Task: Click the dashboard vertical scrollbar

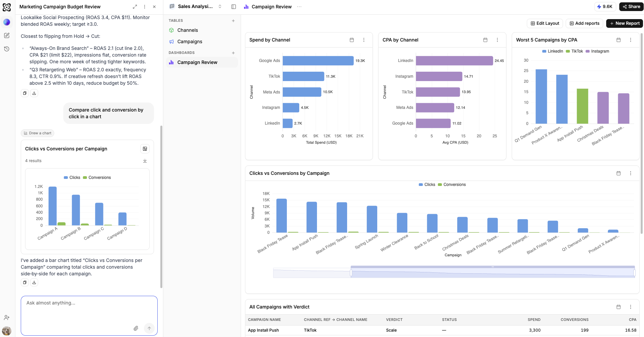Action: click(x=641, y=133)
